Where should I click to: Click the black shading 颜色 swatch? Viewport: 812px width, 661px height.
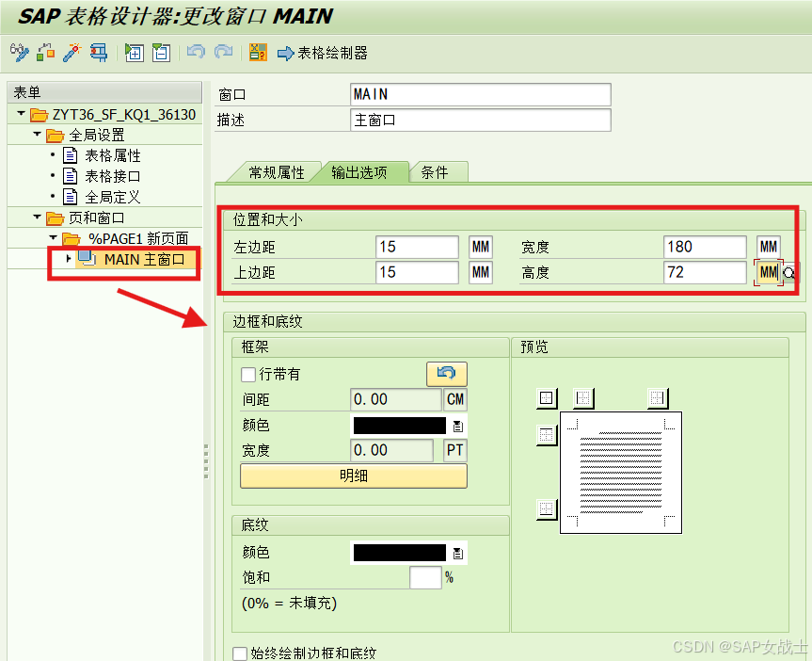pos(399,553)
